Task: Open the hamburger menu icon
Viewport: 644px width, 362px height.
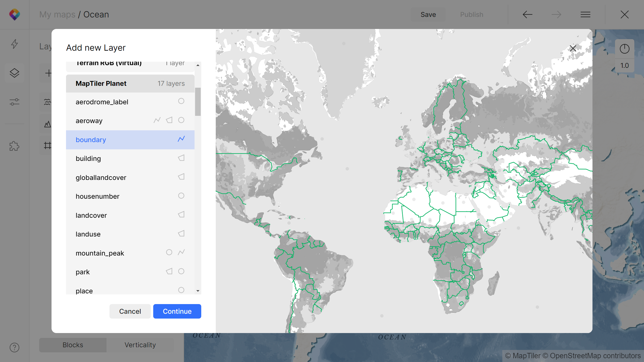Action: point(585,14)
